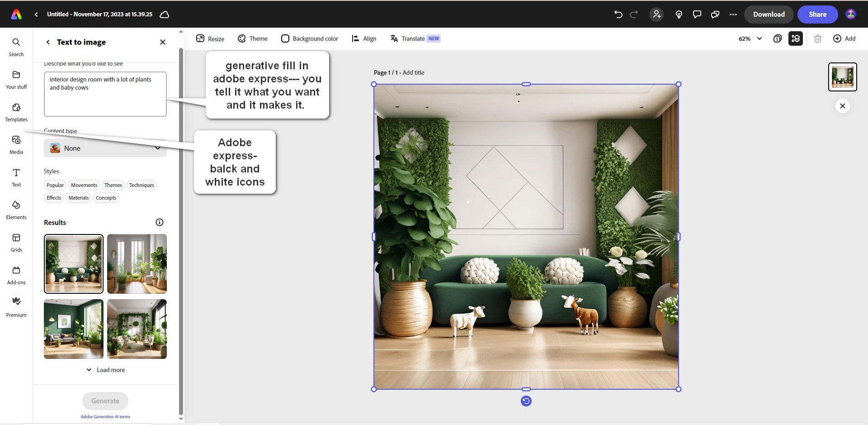The height and width of the screenshot is (425, 868).
Task: Open the Grids panel
Action: [x=16, y=243]
